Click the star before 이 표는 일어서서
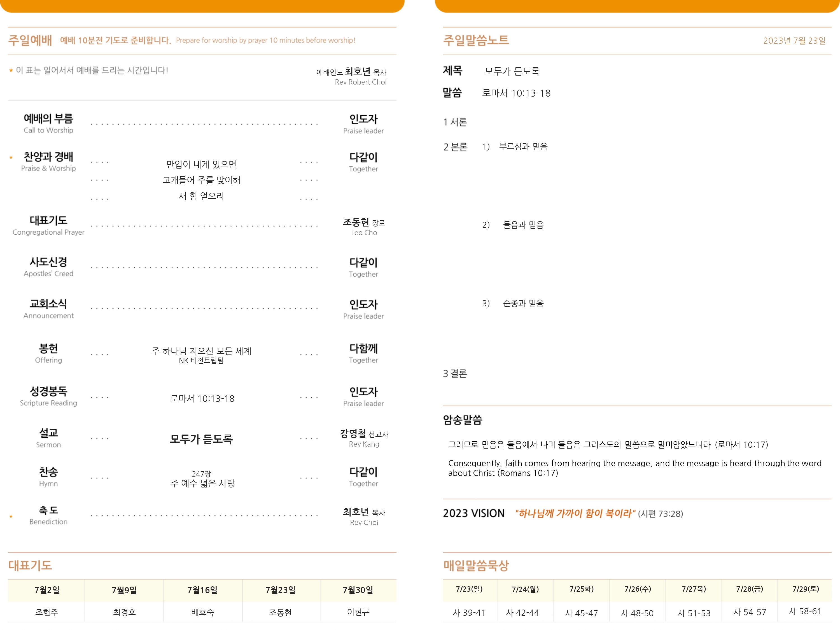The width and height of the screenshot is (840, 630). coord(11,71)
